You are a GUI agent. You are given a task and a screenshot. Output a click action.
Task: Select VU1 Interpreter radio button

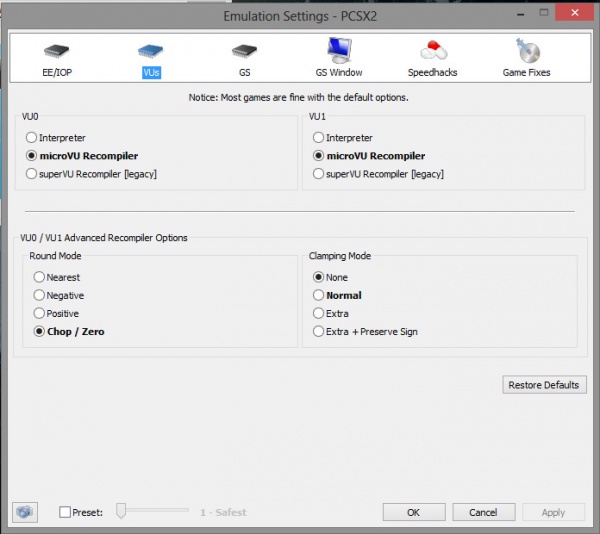318,137
